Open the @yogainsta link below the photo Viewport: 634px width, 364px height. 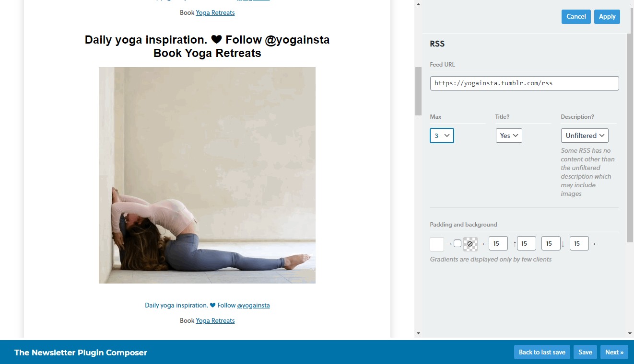[253, 305]
